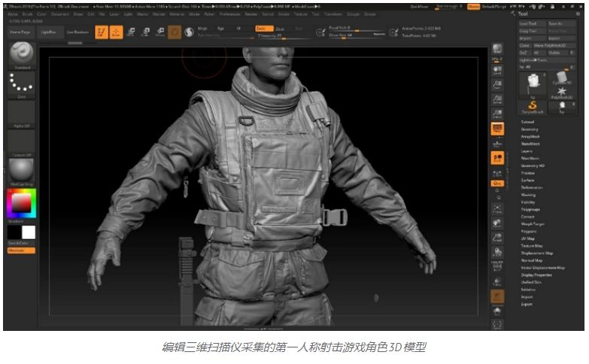The height and width of the screenshot is (364, 589).
Task: Toggle PolyF line fill button
Action: [x=497, y=266]
